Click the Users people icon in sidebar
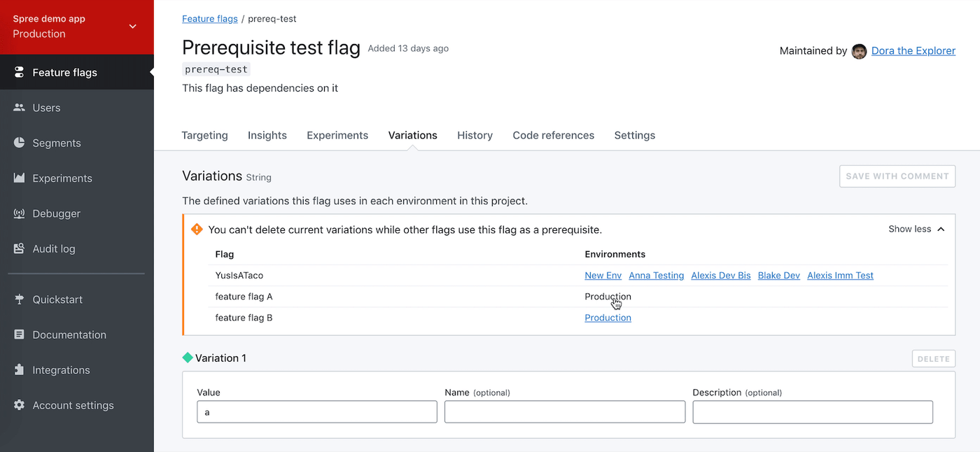This screenshot has width=980, height=452. pyautogui.click(x=19, y=108)
